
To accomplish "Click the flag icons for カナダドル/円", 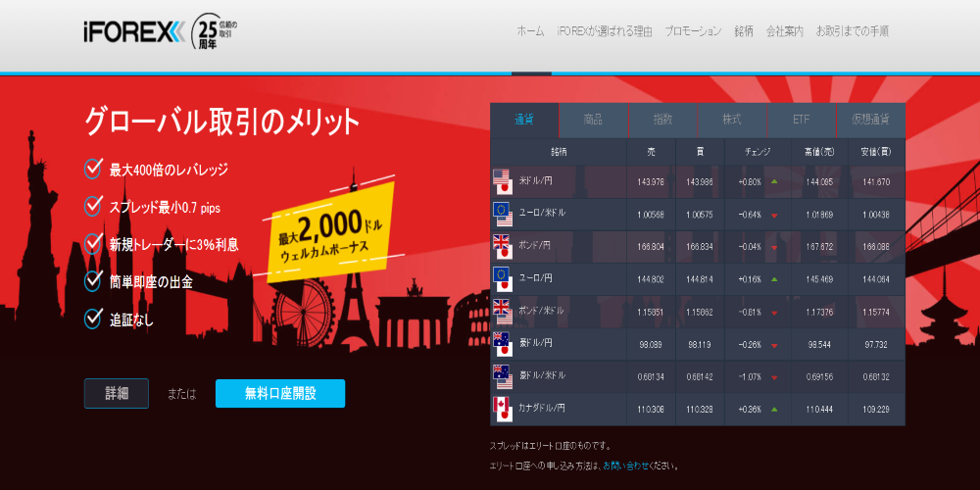I will tap(503, 410).
